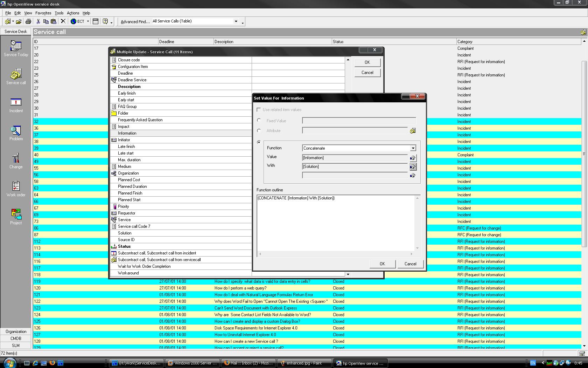Open the Favorites menu
The width and height of the screenshot is (588, 368).
click(43, 13)
